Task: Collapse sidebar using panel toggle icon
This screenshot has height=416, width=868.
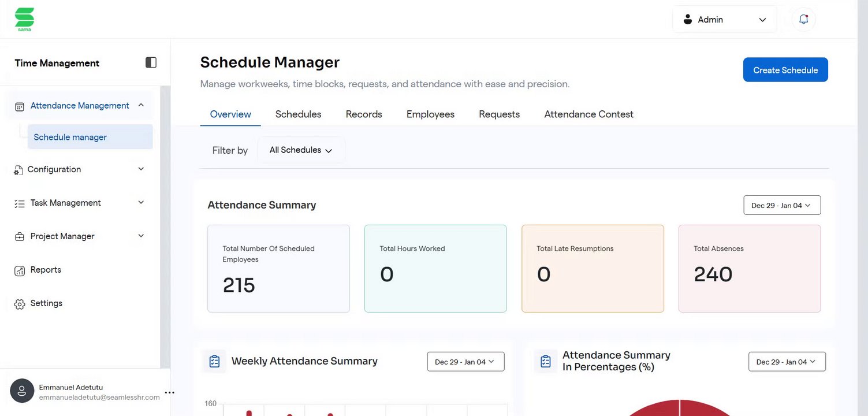Action: [x=151, y=62]
